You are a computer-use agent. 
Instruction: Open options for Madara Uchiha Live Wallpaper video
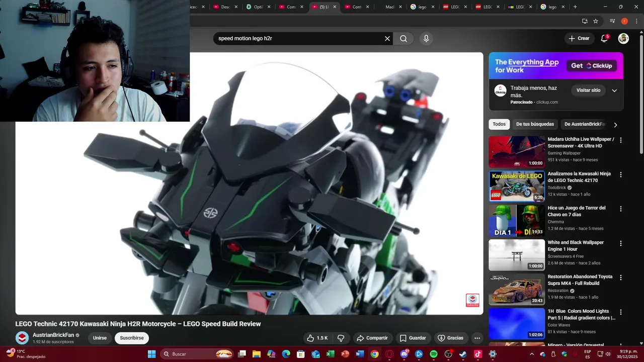tap(620, 140)
